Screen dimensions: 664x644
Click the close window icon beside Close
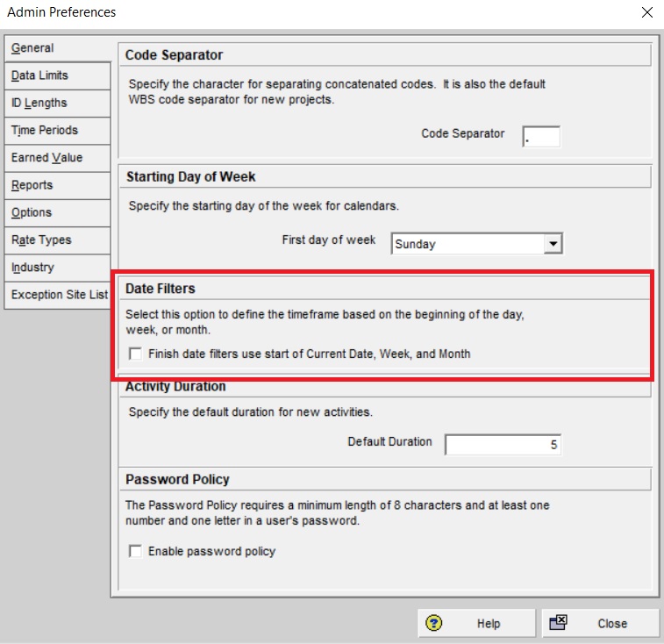(x=558, y=623)
